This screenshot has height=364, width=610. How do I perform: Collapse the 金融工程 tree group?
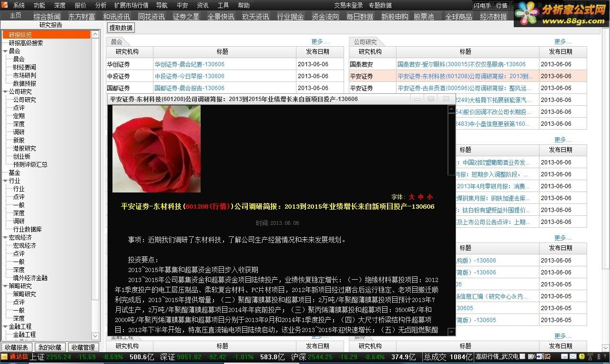point(5,326)
